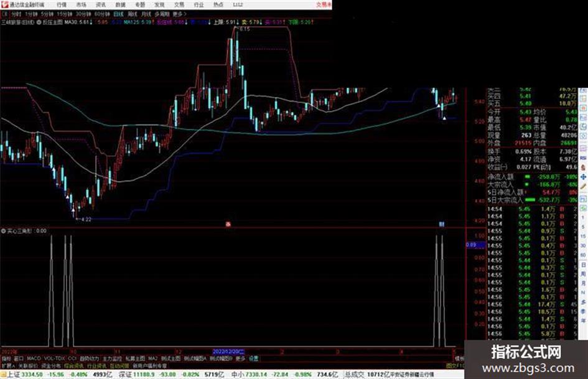Screen dimensions: 588x379
Task: Select the 窗口 tab at the bottom
Action: (x=19, y=358)
